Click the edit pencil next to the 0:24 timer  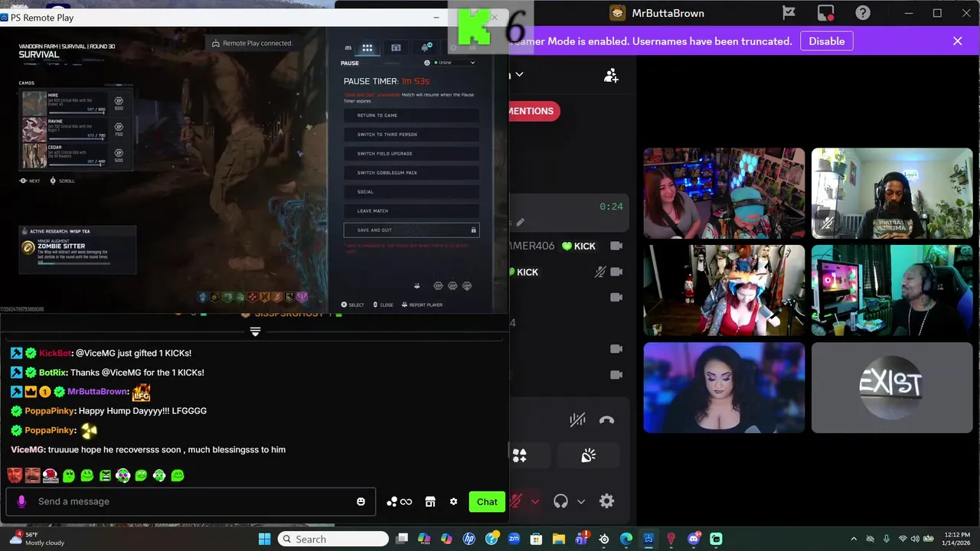520,223
